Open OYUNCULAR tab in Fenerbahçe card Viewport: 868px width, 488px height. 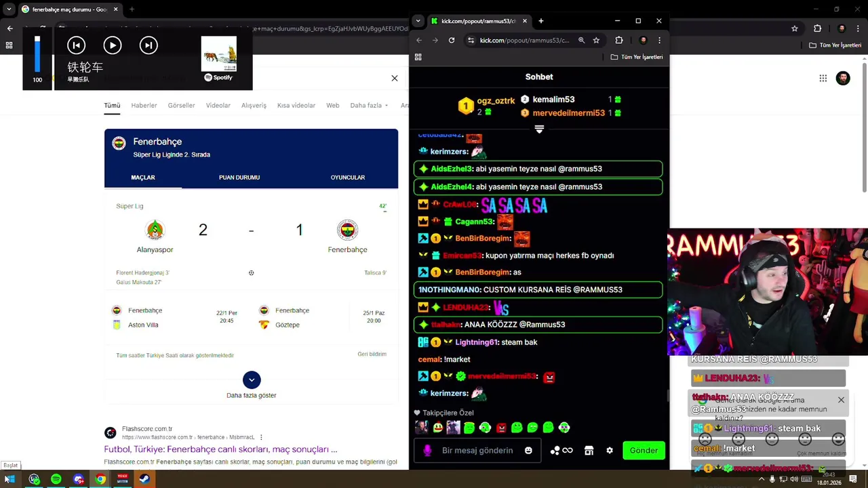point(348,178)
